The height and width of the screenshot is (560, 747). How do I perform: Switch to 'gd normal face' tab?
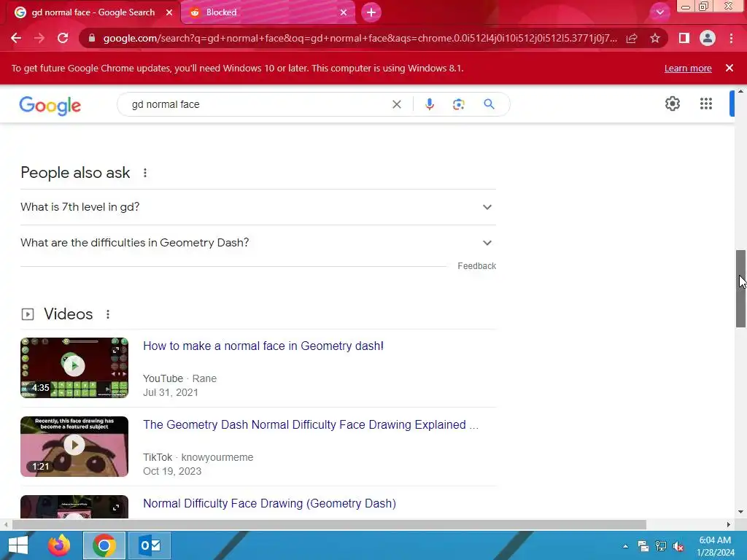pos(93,12)
